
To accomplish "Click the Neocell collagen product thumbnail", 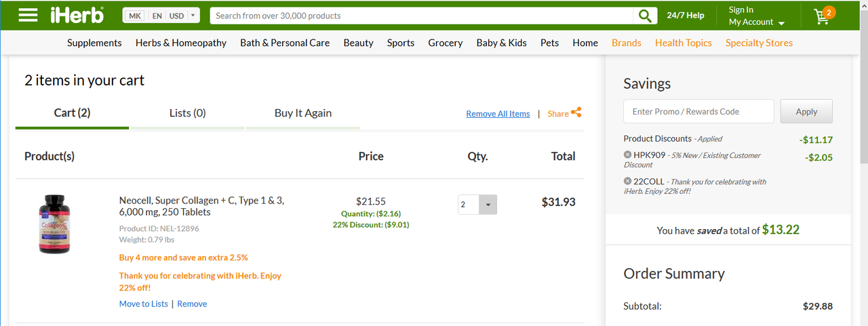I will pos(54,224).
